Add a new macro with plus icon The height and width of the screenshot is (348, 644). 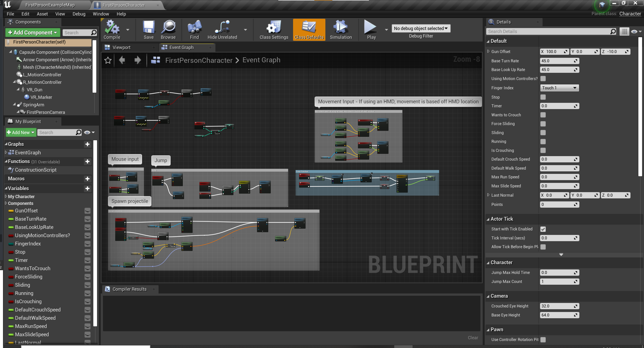(87, 179)
